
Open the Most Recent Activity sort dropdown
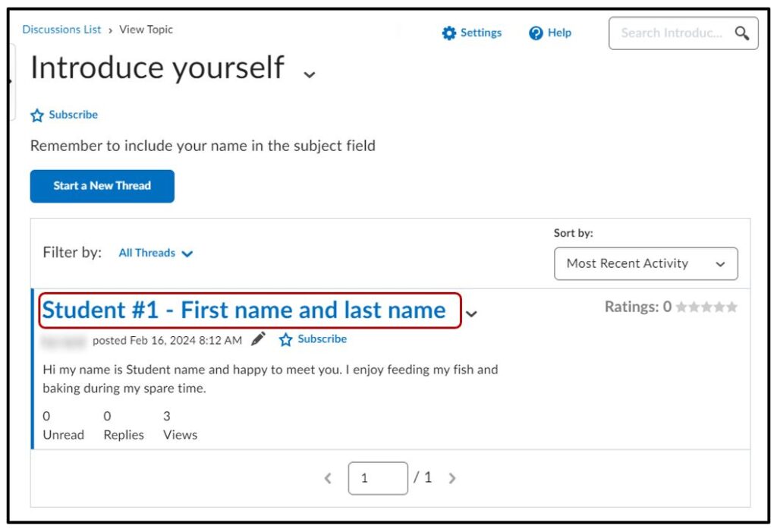(646, 264)
